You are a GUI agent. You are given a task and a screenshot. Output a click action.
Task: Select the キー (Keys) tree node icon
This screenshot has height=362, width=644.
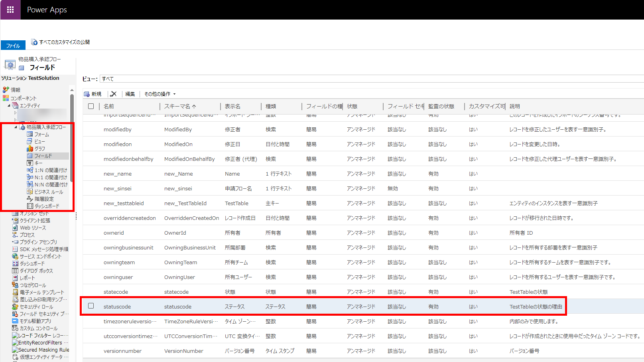(x=30, y=163)
